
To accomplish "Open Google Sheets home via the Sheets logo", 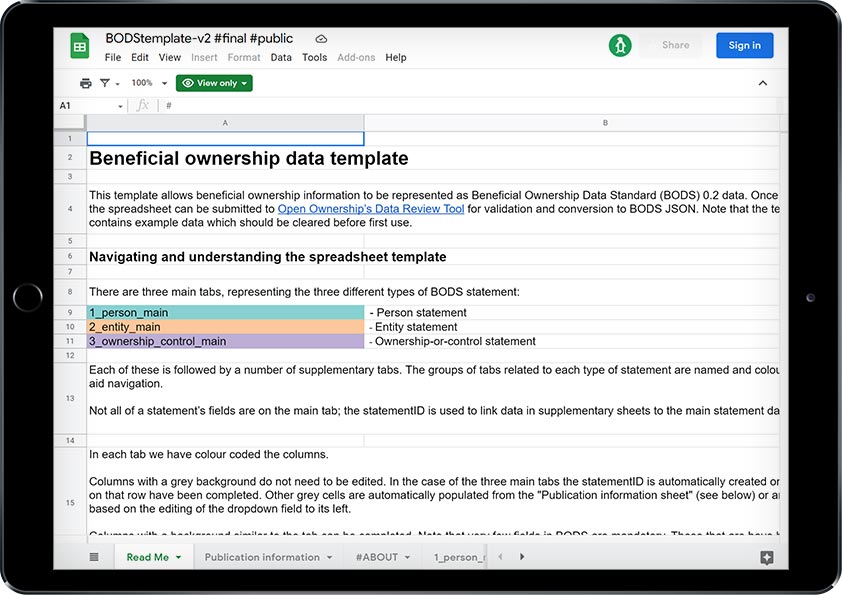I will [x=79, y=45].
